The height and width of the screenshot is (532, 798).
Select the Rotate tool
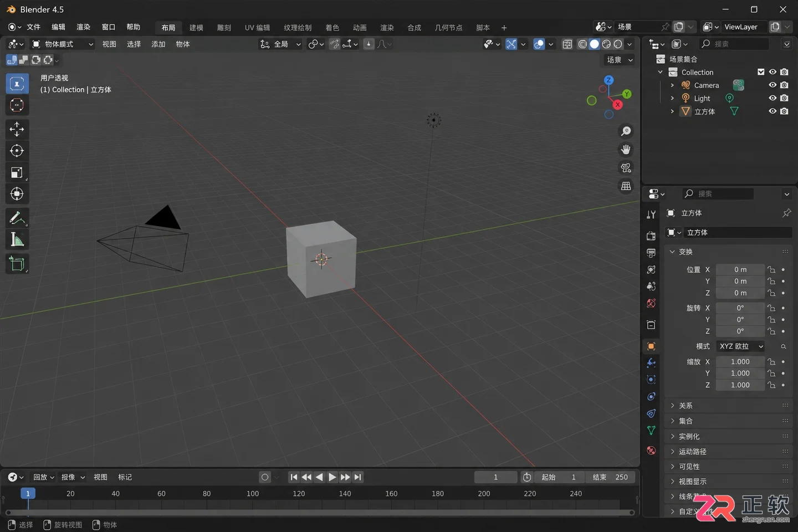point(17,151)
